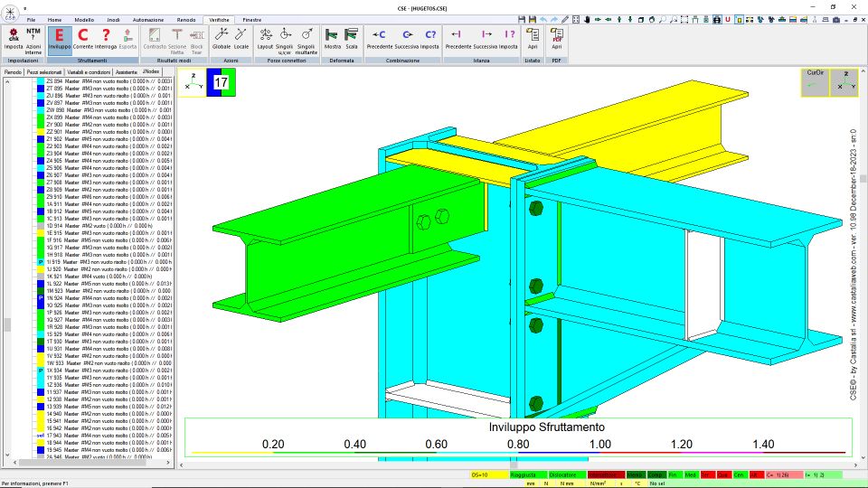Click the Memb status indicator

coord(635,475)
